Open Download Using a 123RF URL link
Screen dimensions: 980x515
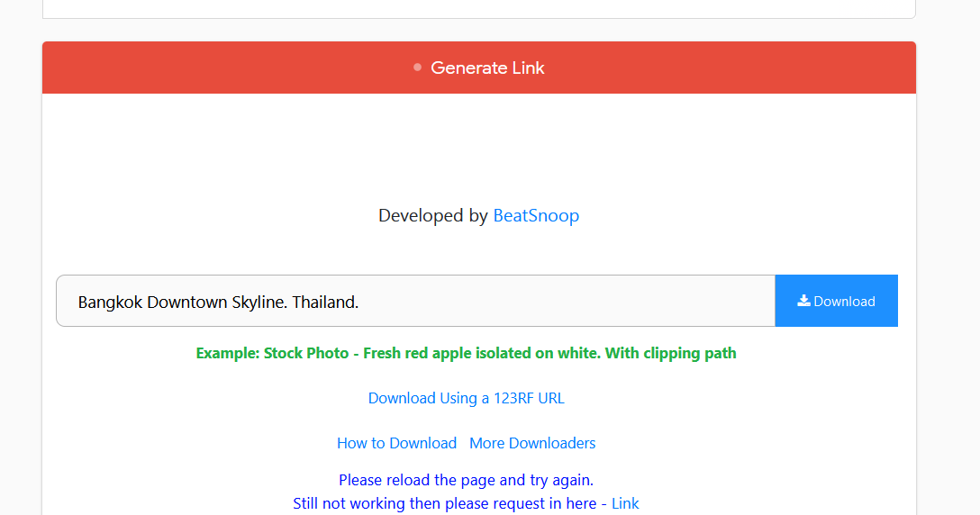coord(467,398)
